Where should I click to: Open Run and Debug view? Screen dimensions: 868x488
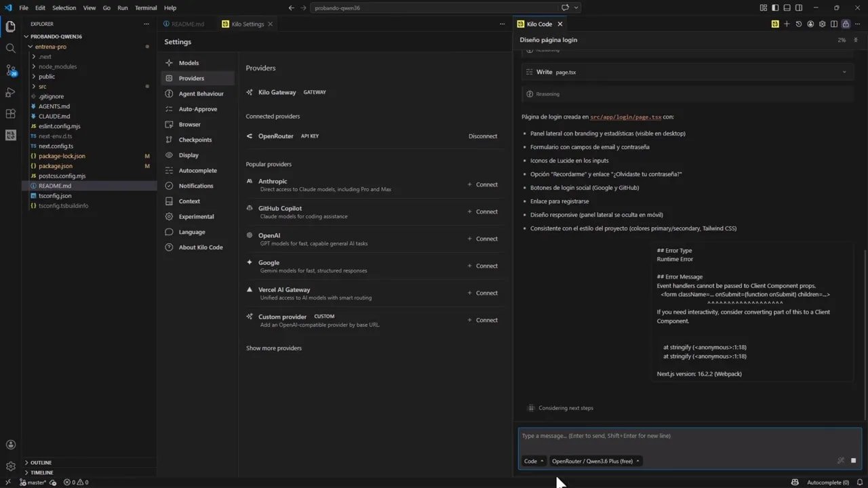tap(10, 92)
